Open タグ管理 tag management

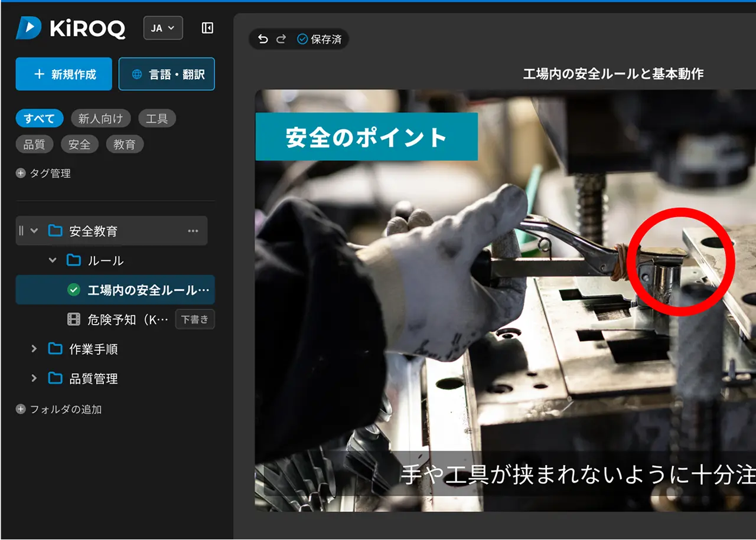point(44,174)
